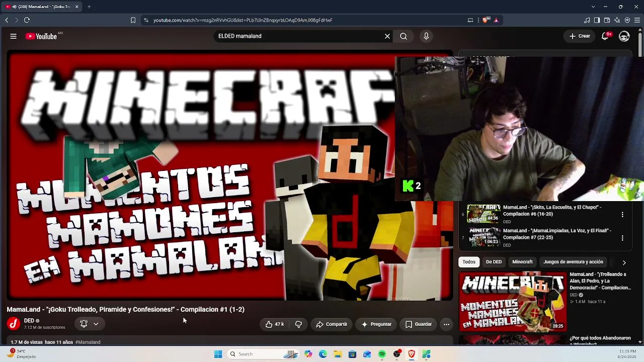Click the Windows taskbar Search box
644x362 pixels.
point(264,354)
